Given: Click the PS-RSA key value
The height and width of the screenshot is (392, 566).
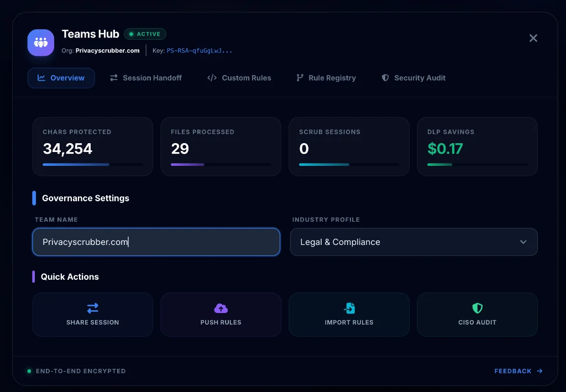Looking at the screenshot, I should click(x=199, y=50).
